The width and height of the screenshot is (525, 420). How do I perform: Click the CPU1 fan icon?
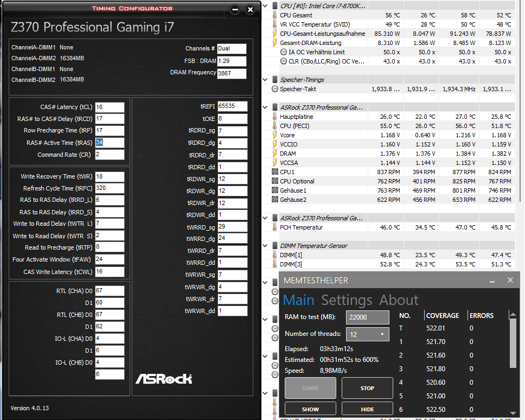click(275, 172)
